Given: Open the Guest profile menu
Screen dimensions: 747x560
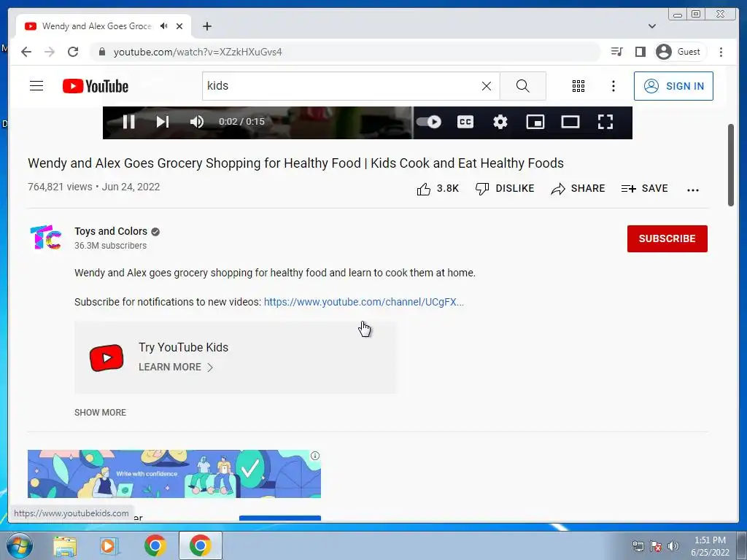Looking at the screenshot, I should (681, 52).
